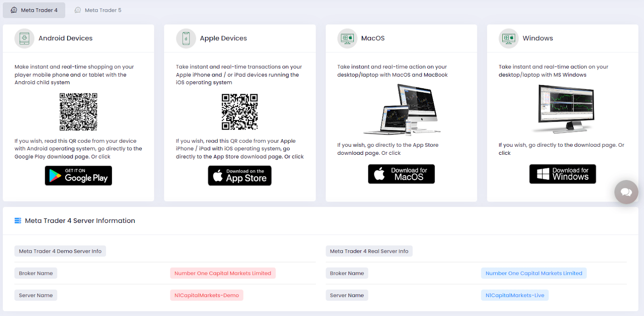
Task: Click the server information list icon
Action: click(x=18, y=220)
